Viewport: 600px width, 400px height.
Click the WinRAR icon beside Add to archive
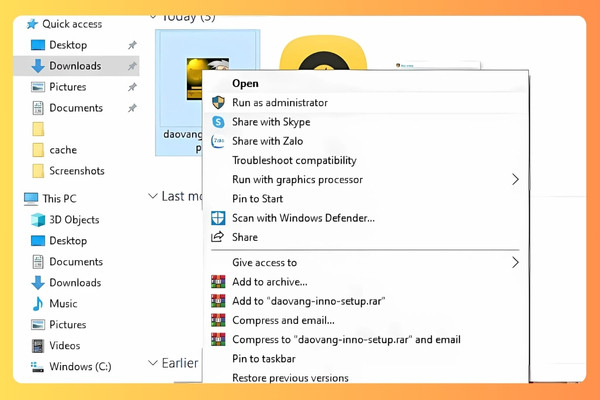[218, 282]
